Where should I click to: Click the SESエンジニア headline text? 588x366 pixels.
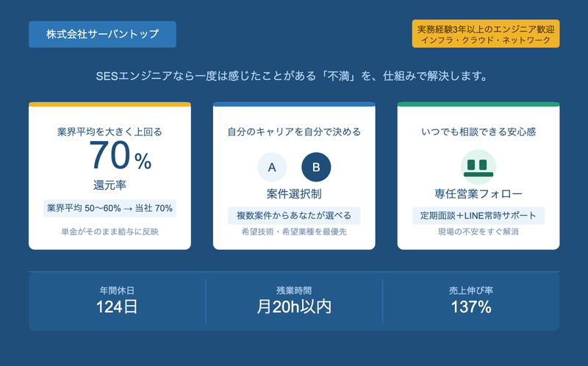pos(294,76)
